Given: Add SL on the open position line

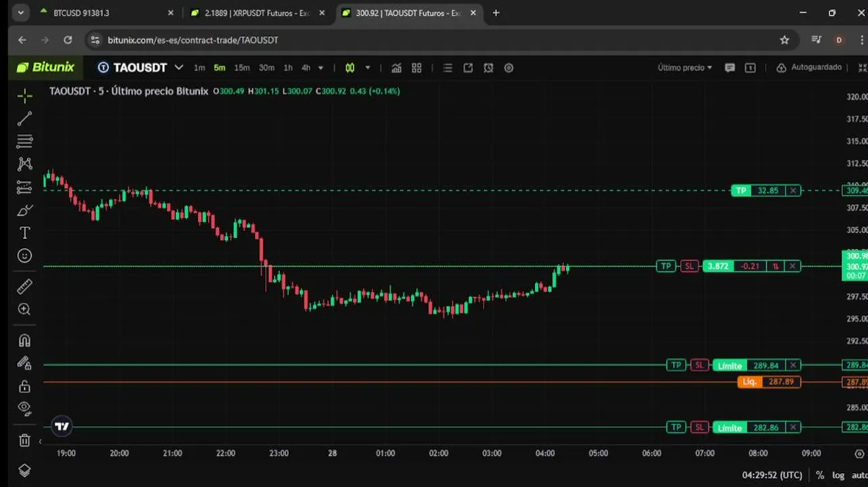Looking at the screenshot, I should pos(689,266).
